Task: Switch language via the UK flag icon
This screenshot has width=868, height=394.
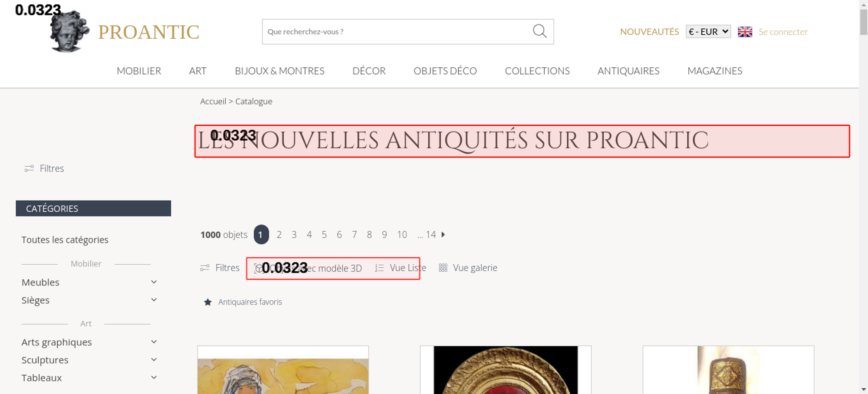Action: click(745, 32)
